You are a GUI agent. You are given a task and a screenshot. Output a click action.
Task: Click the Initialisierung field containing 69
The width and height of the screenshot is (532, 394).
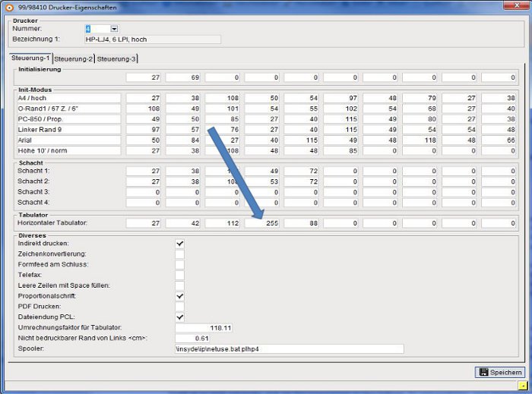[183, 77]
